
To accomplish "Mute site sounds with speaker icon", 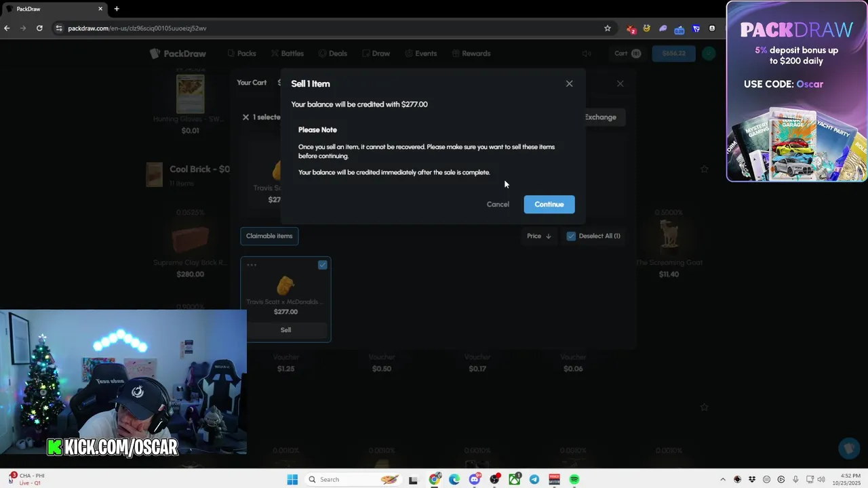I will 587,54.
